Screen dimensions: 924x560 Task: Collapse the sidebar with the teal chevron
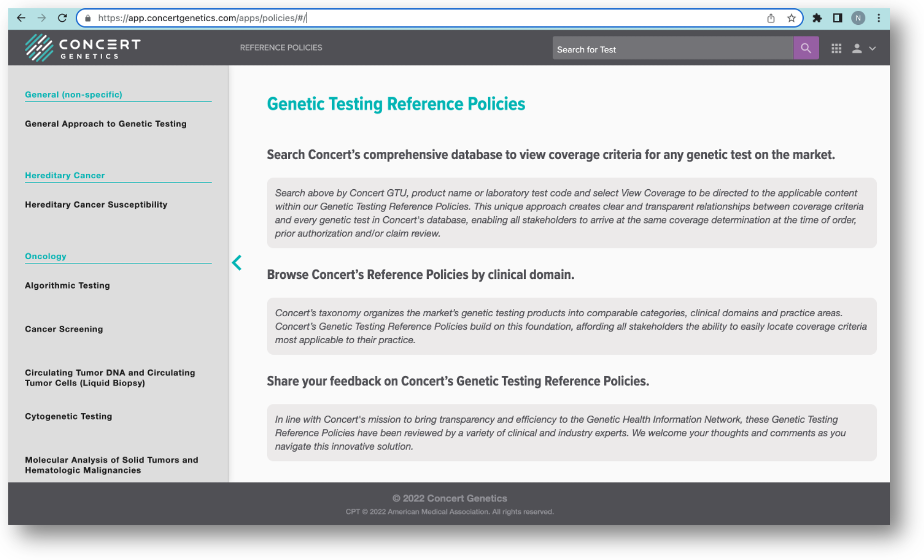tap(237, 263)
